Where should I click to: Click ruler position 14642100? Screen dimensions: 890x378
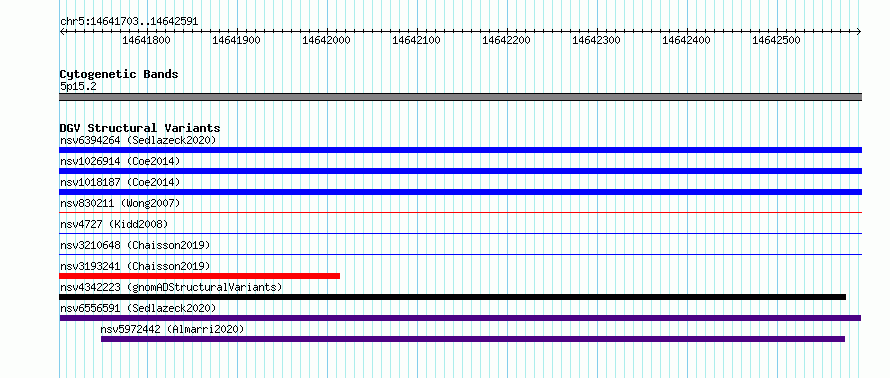click(x=417, y=40)
